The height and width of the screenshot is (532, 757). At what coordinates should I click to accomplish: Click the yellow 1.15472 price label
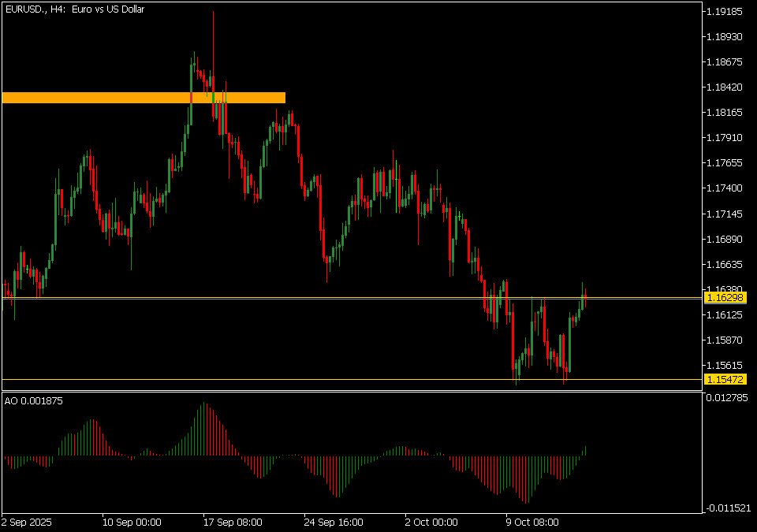click(725, 380)
